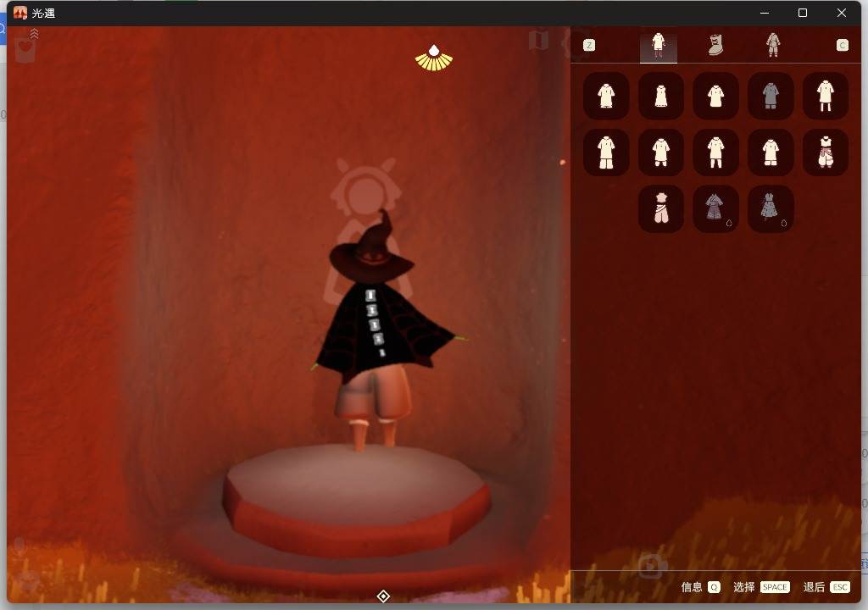This screenshot has height=610, width=868.
Task: Select the tunic with long thin legs
Action: tap(826, 96)
